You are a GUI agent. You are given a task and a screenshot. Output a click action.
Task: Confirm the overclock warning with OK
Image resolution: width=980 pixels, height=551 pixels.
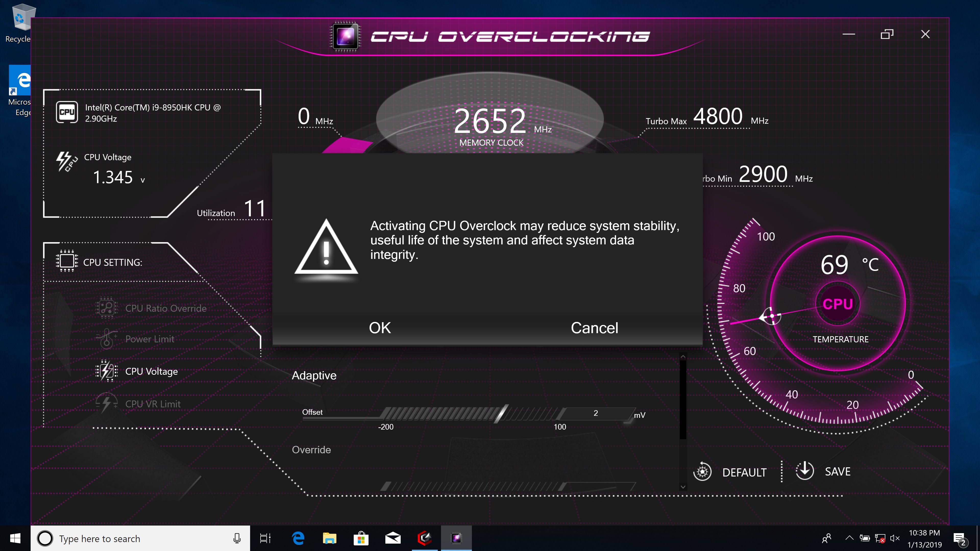tap(380, 328)
